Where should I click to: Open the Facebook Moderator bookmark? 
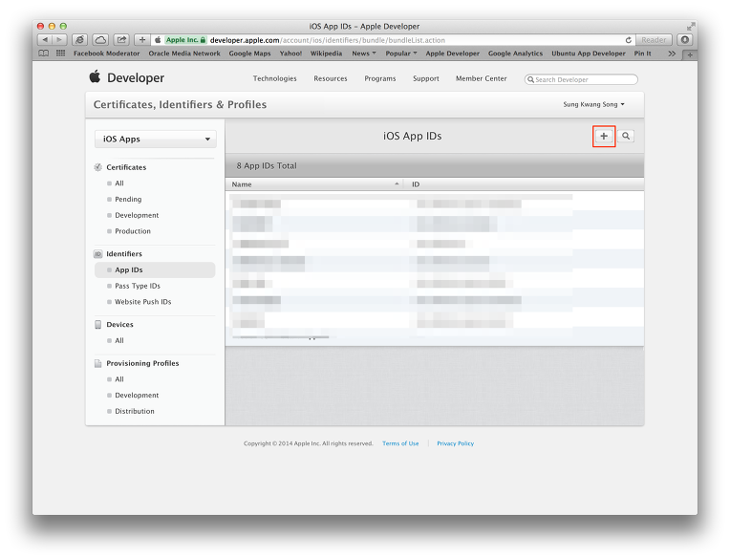click(107, 54)
